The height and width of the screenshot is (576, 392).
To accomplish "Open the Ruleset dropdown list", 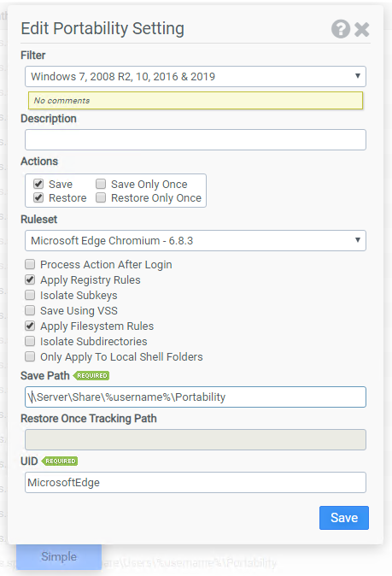I will (x=196, y=241).
